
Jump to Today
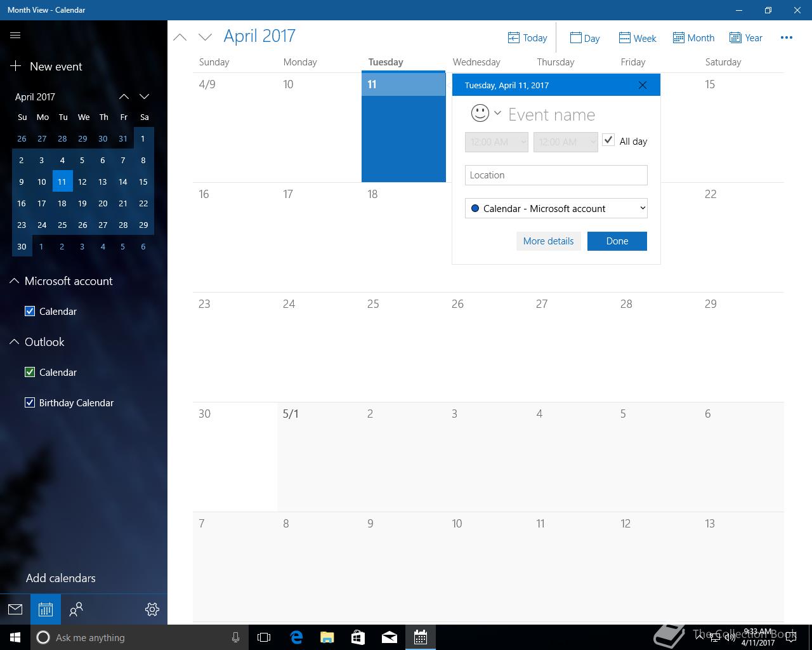click(528, 38)
